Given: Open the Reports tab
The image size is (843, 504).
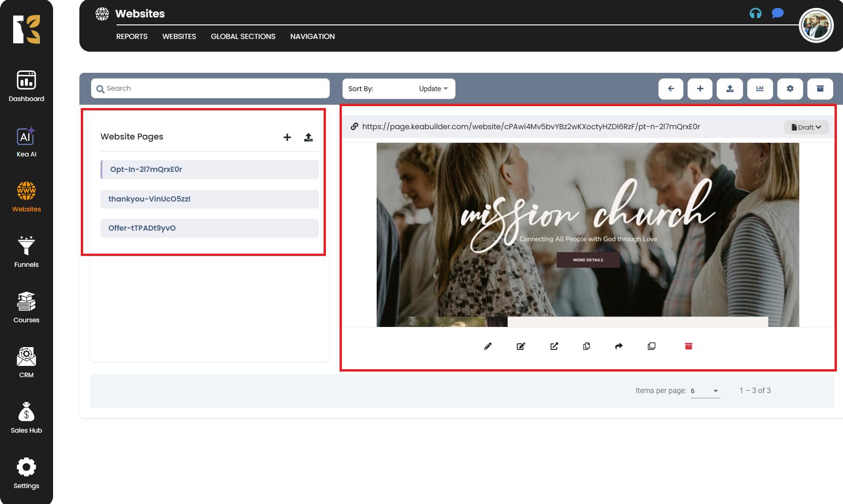Looking at the screenshot, I should (x=131, y=36).
